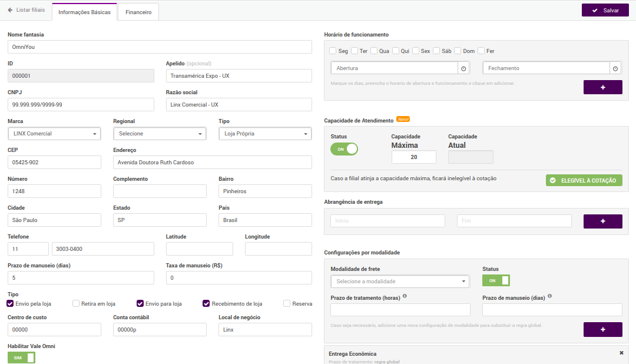636x364 pixels.
Task: Click the Número input field
Action: coord(54,191)
